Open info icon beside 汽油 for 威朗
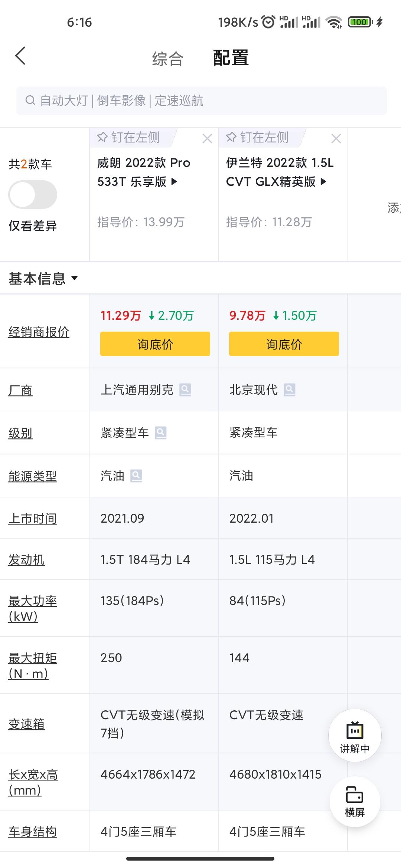 click(136, 476)
